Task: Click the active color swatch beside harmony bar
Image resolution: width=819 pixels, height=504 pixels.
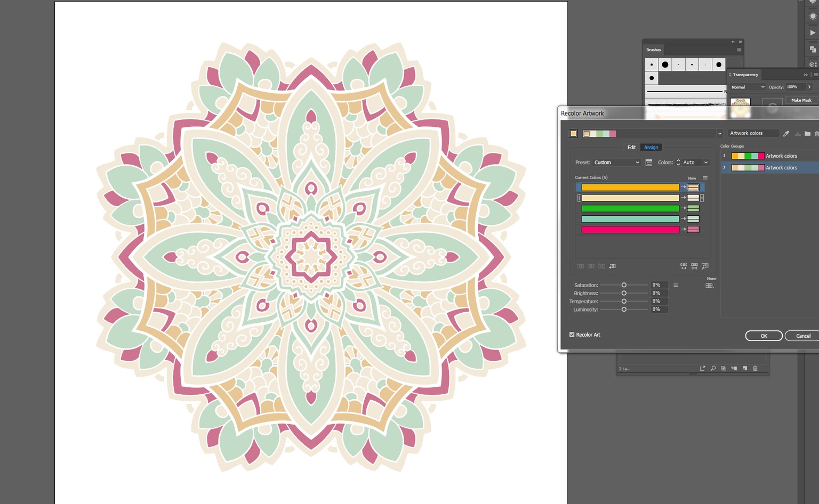Action: pos(573,134)
